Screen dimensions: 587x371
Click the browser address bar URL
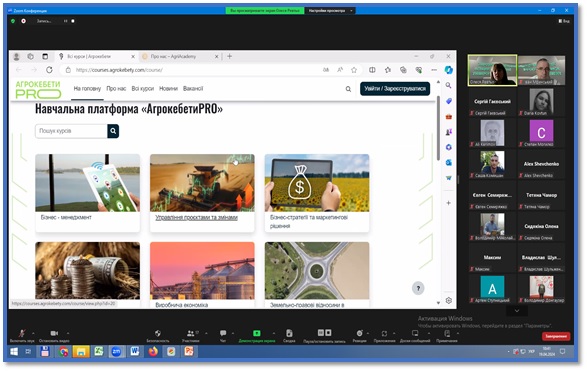point(119,70)
